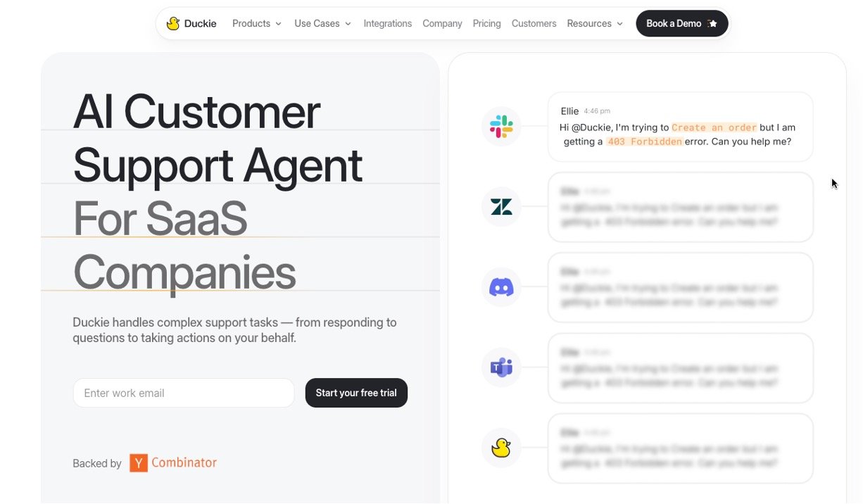Image resolution: width=863 pixels, height=504 pixels.
Task: Click Ellie's Slack message card
Action: [680, 127]
